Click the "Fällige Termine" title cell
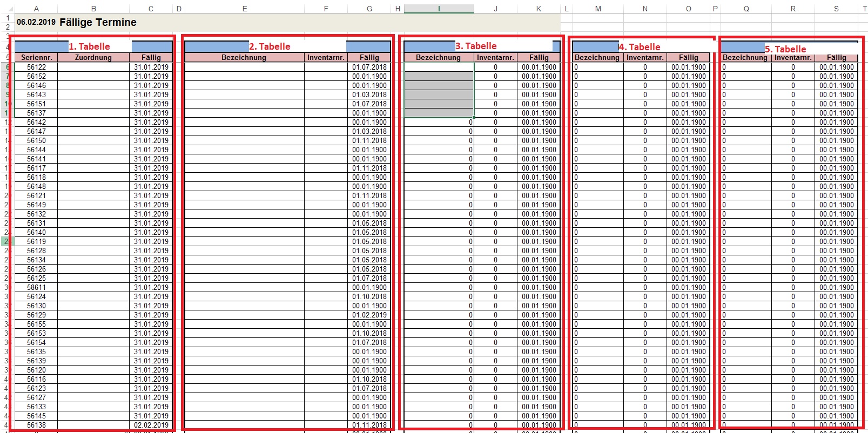 pyautogui.click(x=98, y=22)
